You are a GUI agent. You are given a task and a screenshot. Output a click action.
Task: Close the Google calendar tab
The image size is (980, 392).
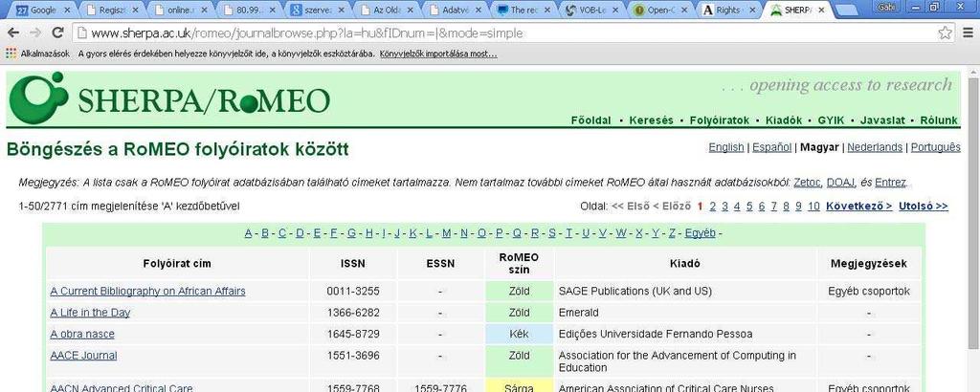(67, 11)
